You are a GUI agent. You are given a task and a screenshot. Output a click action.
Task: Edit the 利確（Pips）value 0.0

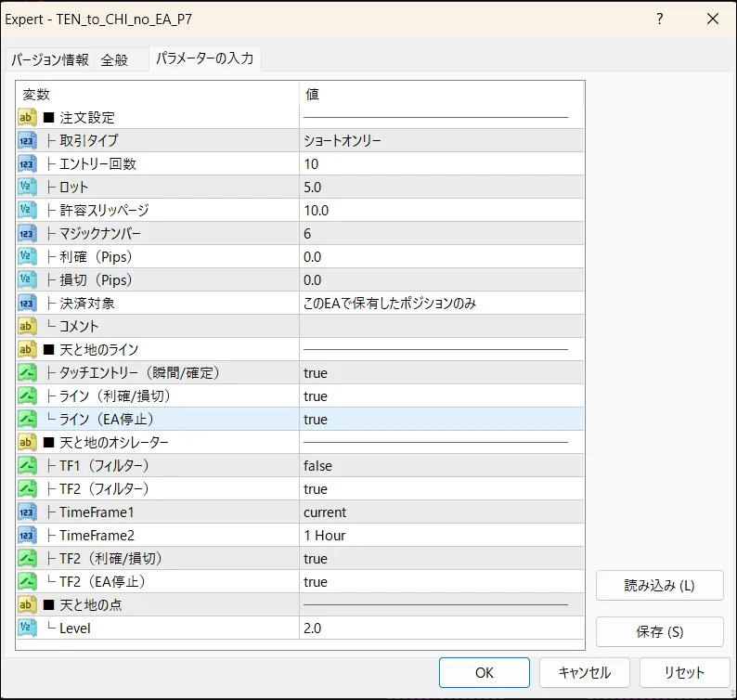pos(441,256)
